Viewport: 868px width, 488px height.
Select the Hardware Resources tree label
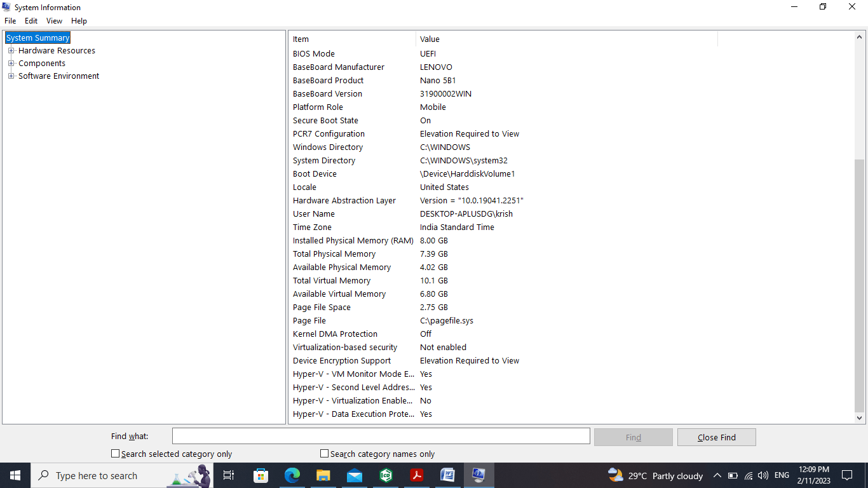(x=57, y=51)
